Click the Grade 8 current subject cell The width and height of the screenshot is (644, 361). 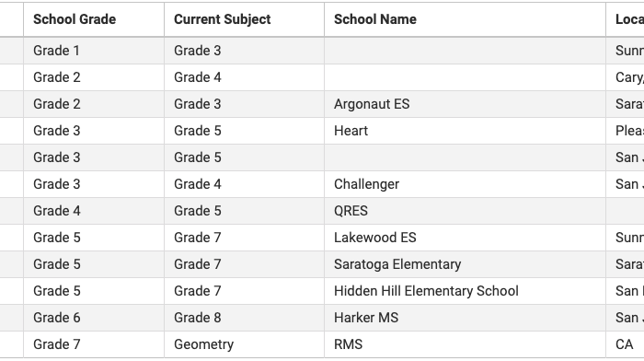click(244, 318)
